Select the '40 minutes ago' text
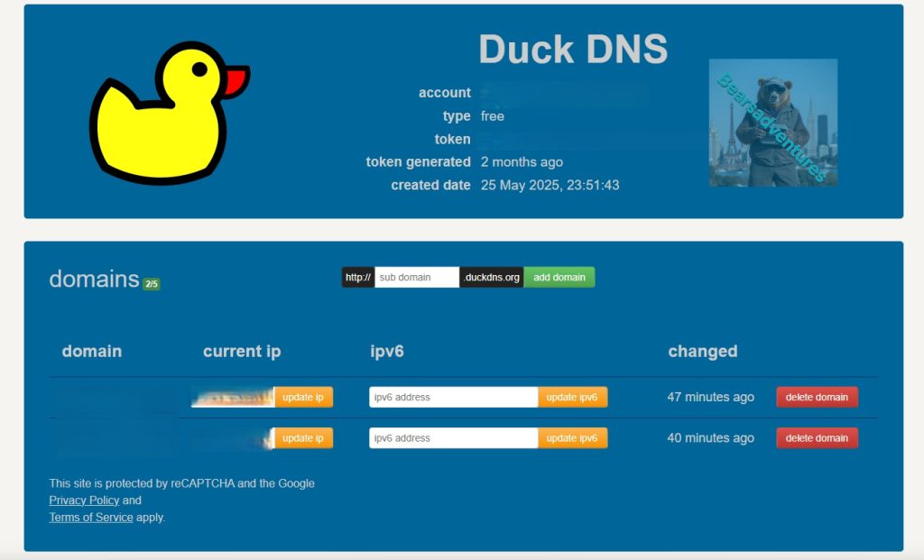Viewport: 924px width, 560px height. 710,438
